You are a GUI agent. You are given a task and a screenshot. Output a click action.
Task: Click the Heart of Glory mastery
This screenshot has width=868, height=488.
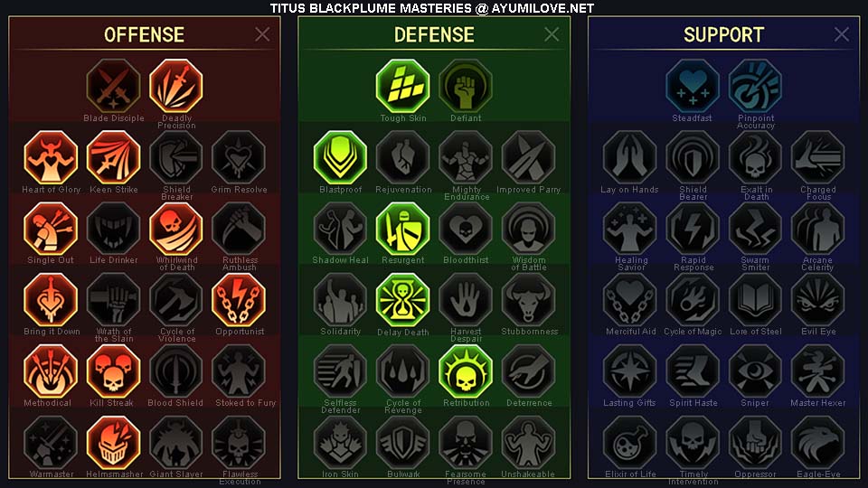tap(51, 157)
